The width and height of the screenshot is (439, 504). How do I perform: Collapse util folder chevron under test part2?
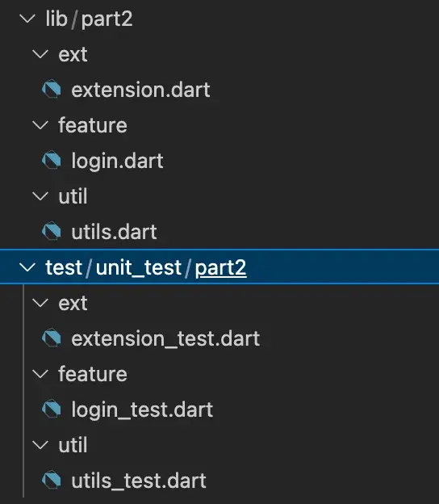tap(40, 445)
